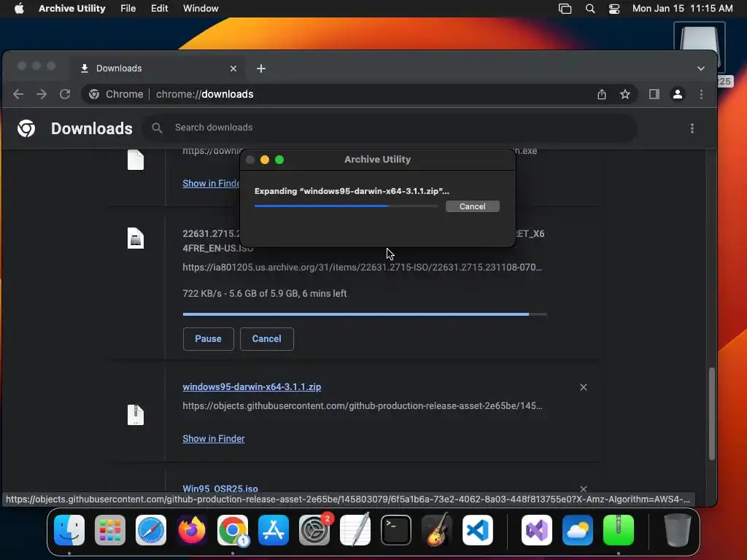Open System Settings from the Dock

[x=314, y=530]
